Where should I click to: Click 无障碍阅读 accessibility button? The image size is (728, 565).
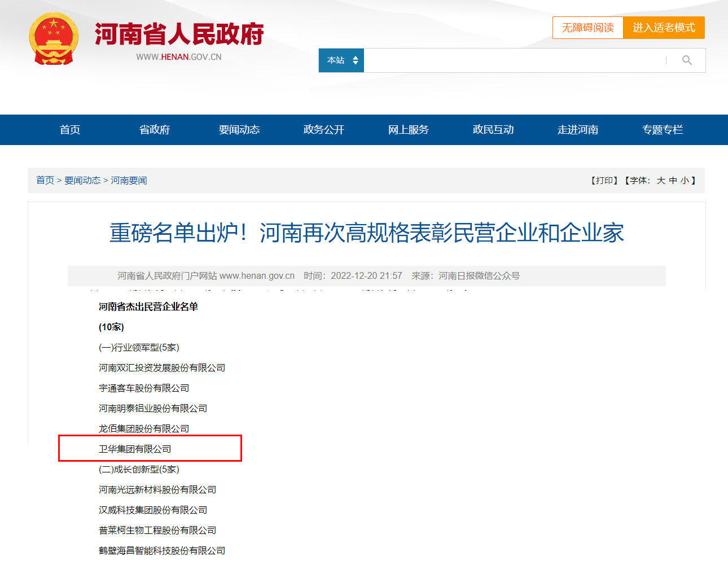tap(587, 27)
